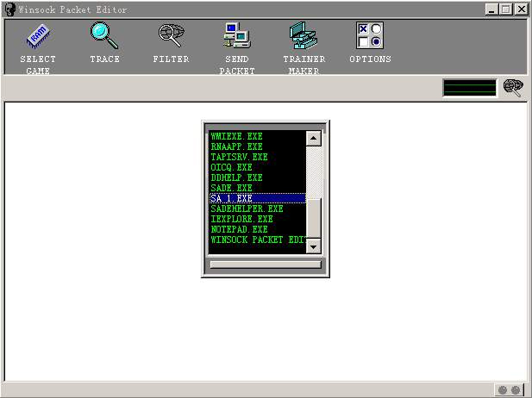Screen dimensions: 532x398
Task: Click the process list scrollbar thumb
Action: [314, 218]
